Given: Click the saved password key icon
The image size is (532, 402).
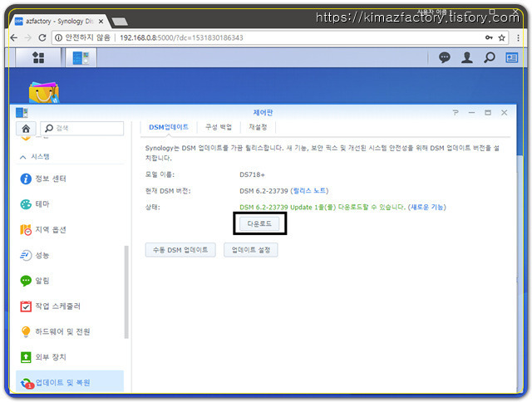Looking at the screenshot, I should [489, 37].
